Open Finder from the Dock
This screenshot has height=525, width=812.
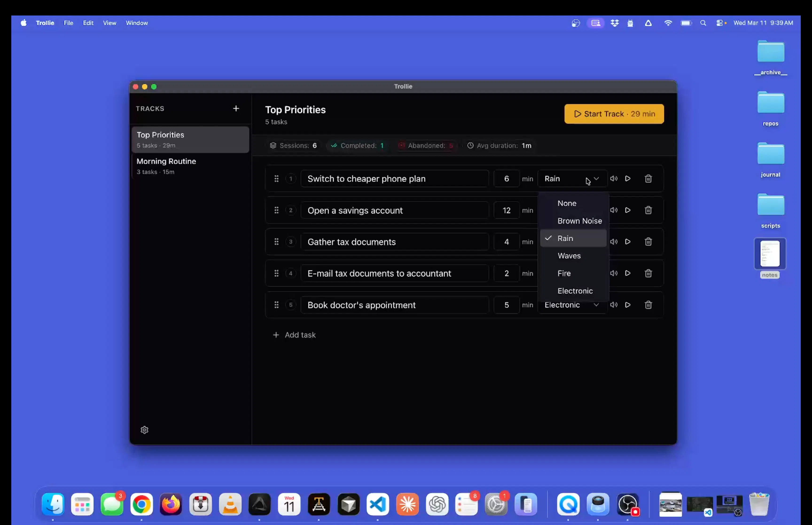pyautogui.click(x=53, y=504)
